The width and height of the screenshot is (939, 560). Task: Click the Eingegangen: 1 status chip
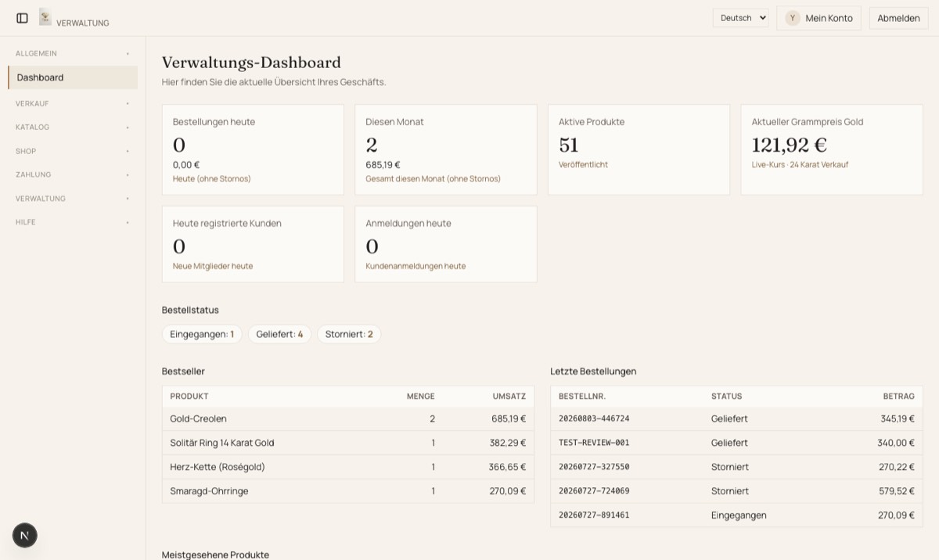[202, 334]
